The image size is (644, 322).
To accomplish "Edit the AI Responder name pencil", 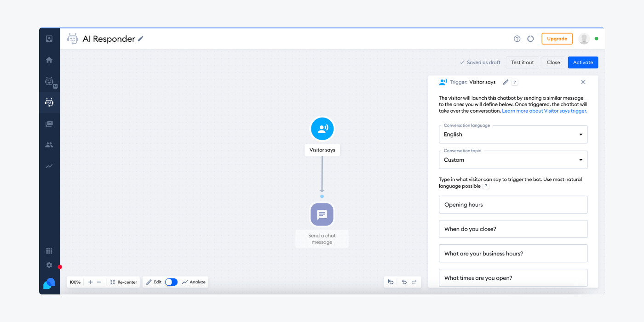I will 141,39.
